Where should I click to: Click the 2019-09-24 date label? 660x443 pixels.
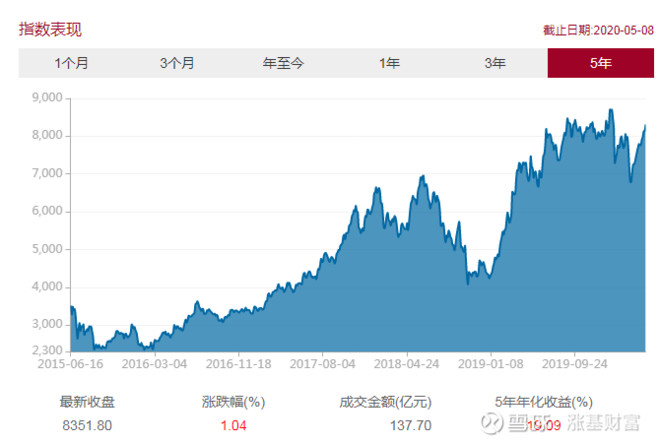(575, 364)
